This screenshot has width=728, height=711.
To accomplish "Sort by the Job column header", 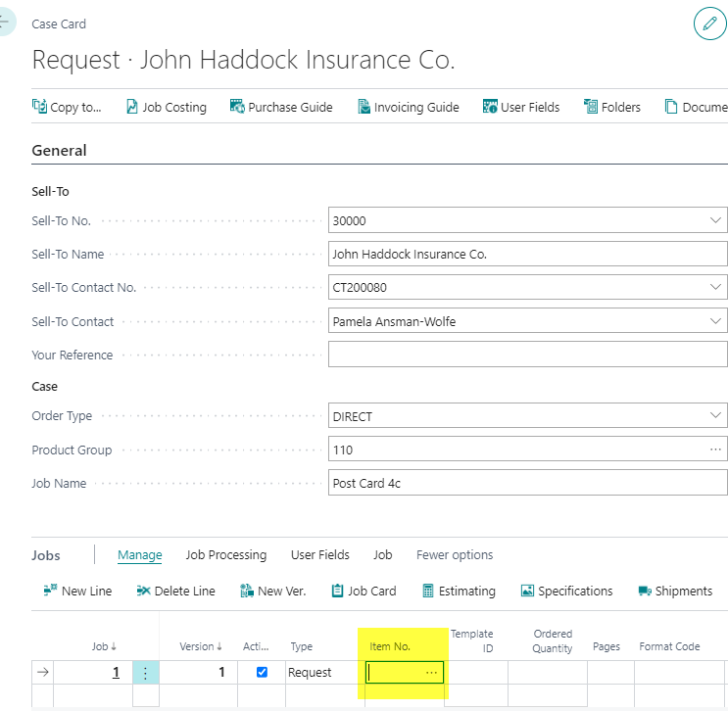I will tap(104, 646).
